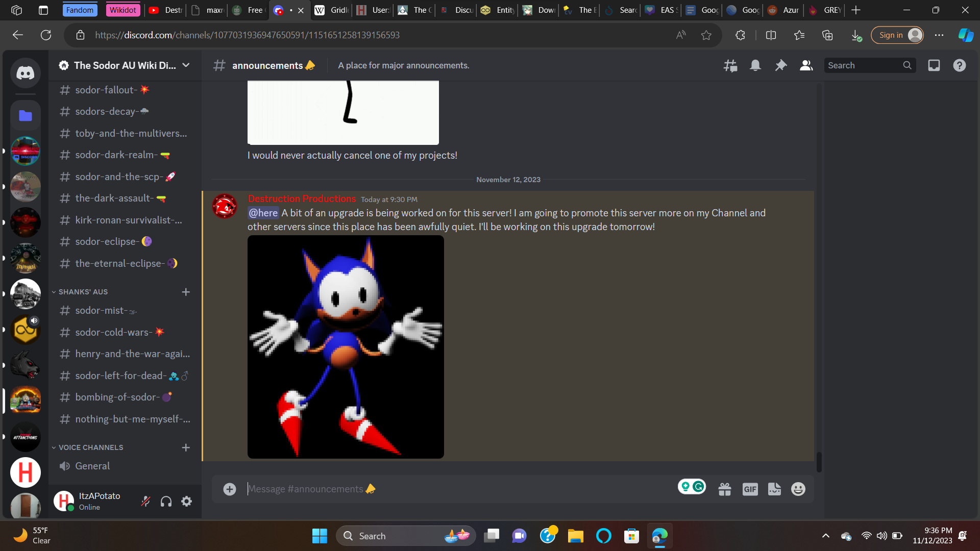The width and height of the screenshot is (980, 551).
Task: Select the Attractions server icon
Action: [x=26, y=437]
